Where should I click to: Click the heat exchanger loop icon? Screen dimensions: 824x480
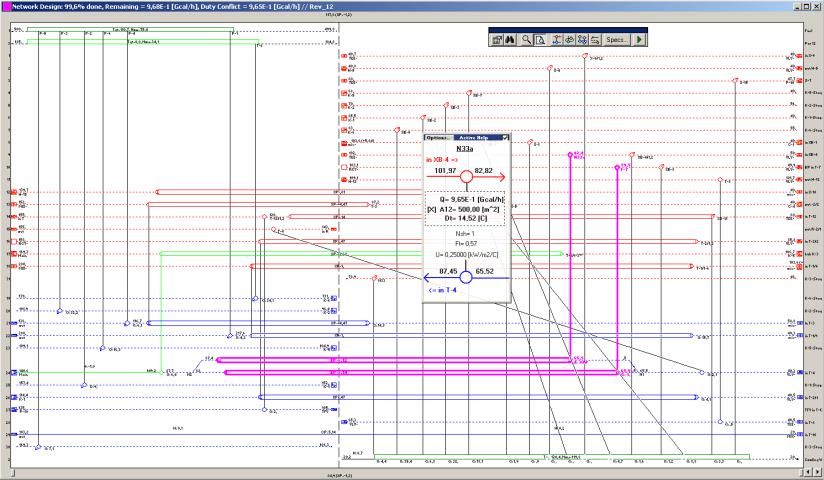click(569, 39)
